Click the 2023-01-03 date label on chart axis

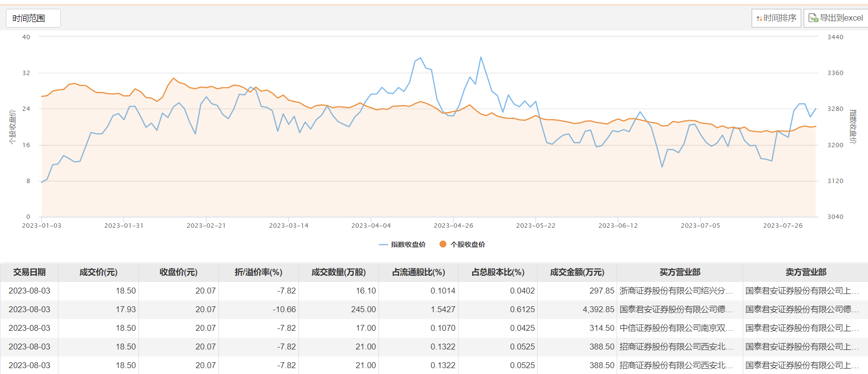(42, 226)
